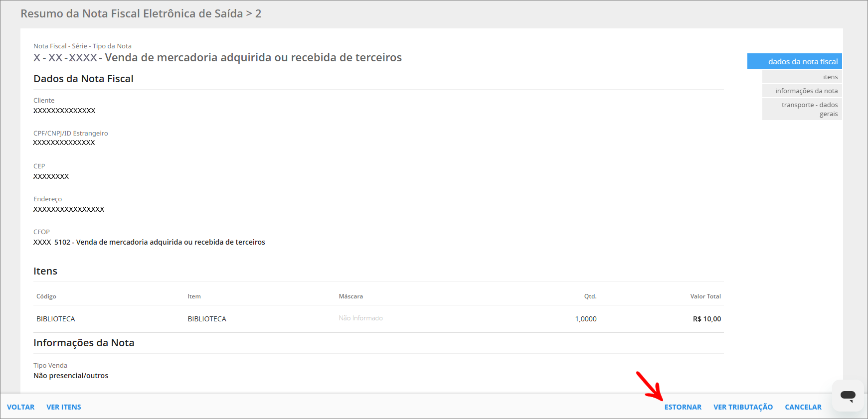Click the 'Máscara' column header
The height and width of the screenshot is (419, 868).
350,296
